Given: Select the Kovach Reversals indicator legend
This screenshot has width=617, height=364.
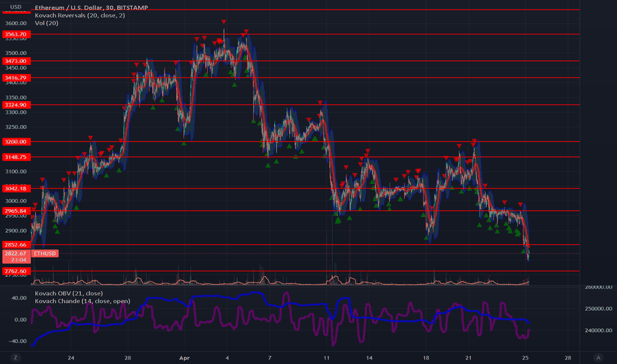Looking at the screenshot, I should pos(80,15).
